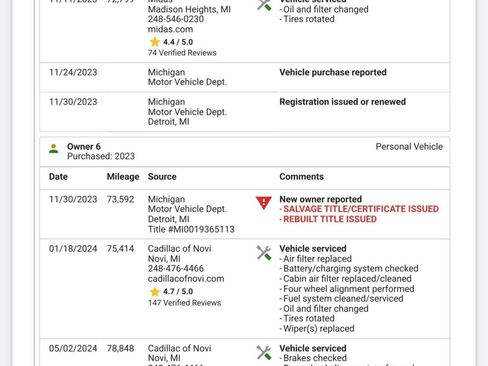This screenshot has width=488, height=366.
Task: Click wrench icon for 05/02/2024 service
Action: (x=264, y=352)
